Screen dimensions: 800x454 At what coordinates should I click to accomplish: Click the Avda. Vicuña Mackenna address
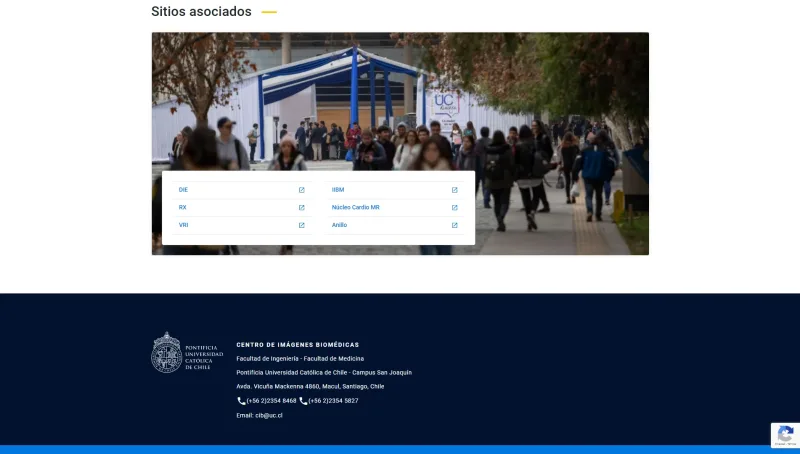(x=310, y=387)
